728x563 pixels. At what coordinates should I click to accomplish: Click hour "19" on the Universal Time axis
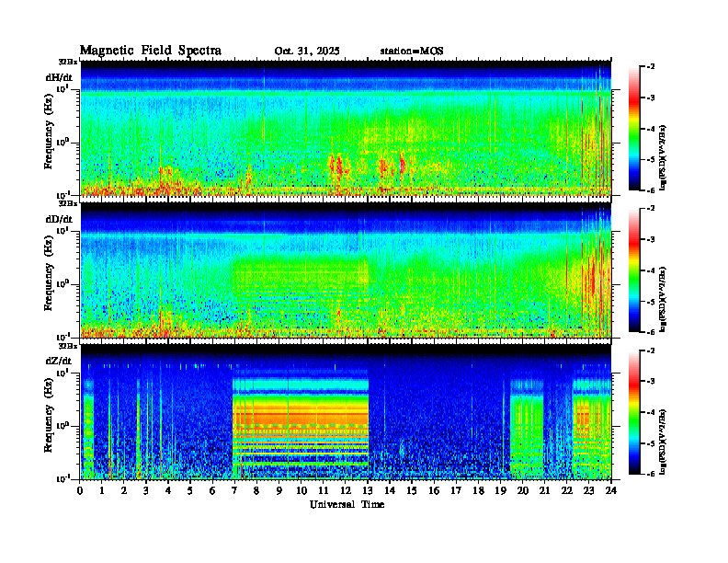coord(500,491)
